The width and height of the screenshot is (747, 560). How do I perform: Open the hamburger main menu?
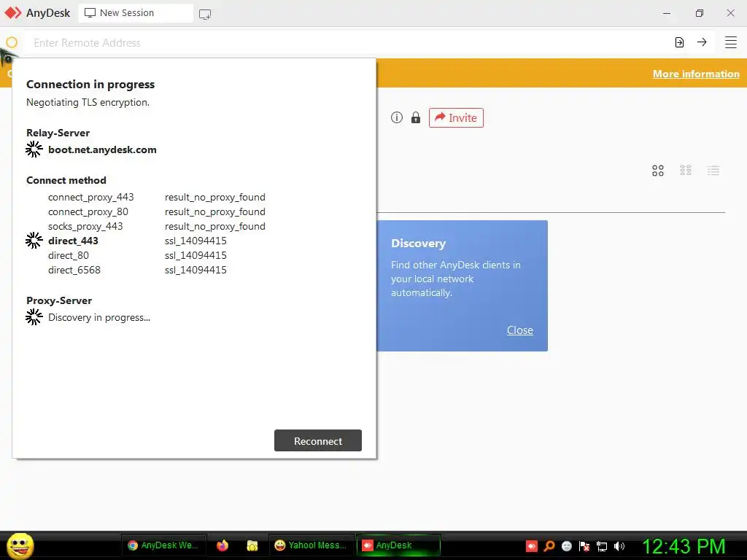[x=731, y=42]
